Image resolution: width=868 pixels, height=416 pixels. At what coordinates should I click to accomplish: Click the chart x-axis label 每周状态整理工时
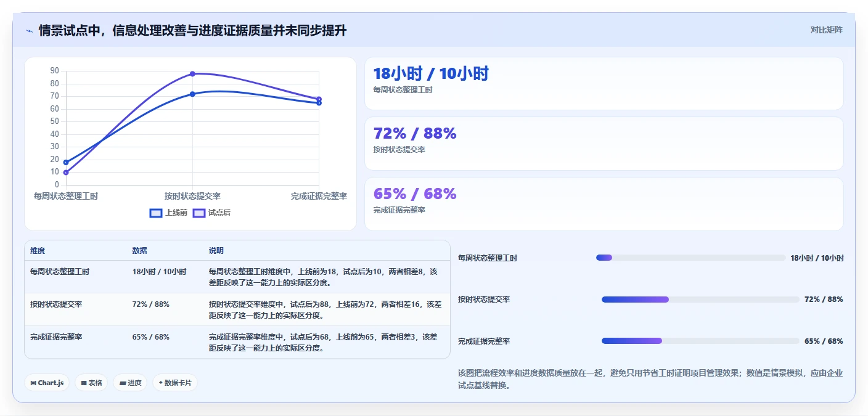tap(66, 196)
